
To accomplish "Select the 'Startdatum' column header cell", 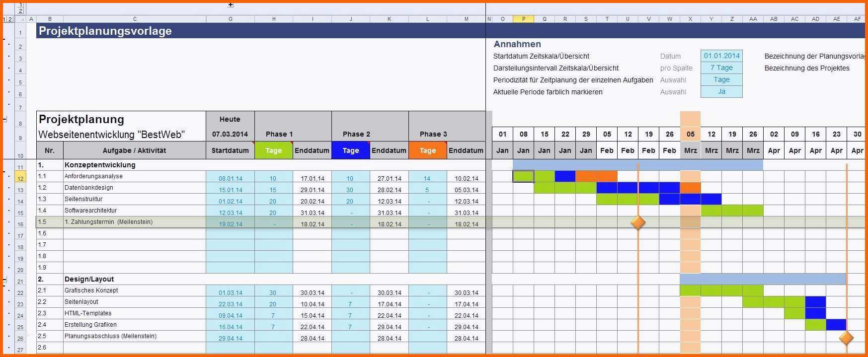I will click(230, 150).
